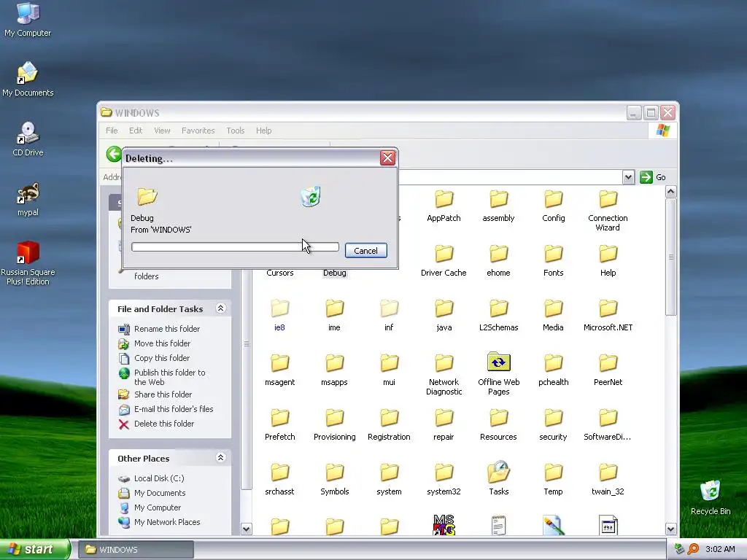Click the file list scroll up arrow
Viewport: 747px width, 560px height.
(671, 192)
